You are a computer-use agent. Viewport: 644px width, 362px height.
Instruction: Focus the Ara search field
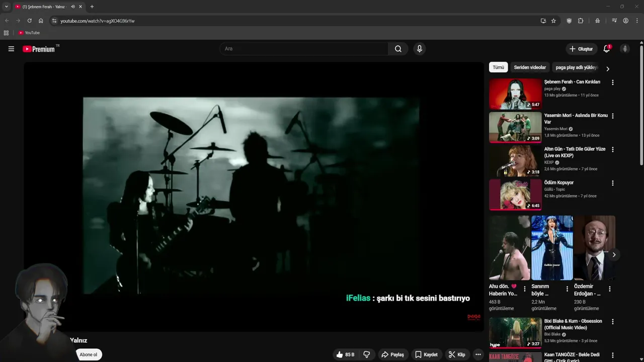[304, 49]
